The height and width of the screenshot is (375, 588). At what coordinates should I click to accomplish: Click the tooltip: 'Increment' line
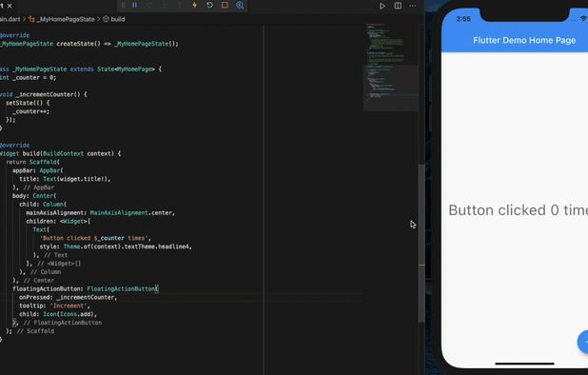(55, 306)
